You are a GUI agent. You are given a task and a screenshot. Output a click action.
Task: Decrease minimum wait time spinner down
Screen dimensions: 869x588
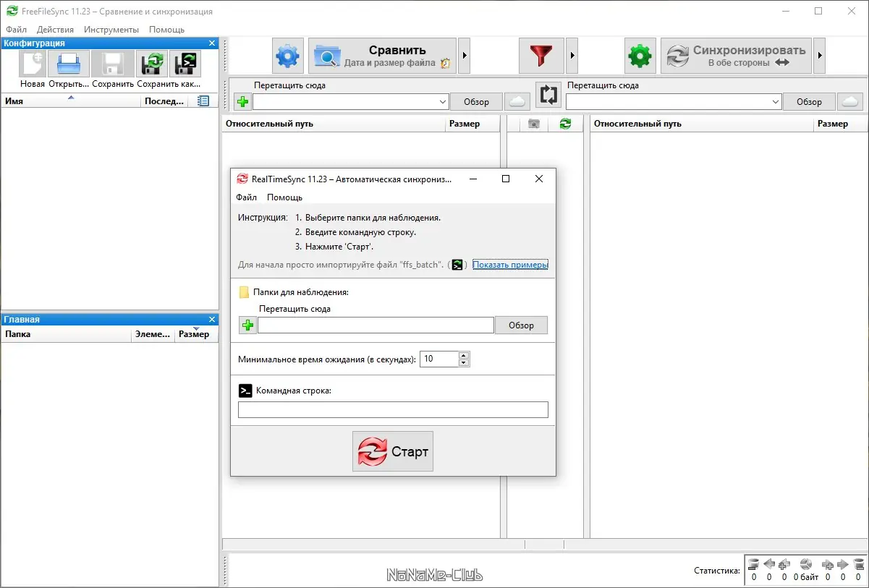[x=464, y=363]
